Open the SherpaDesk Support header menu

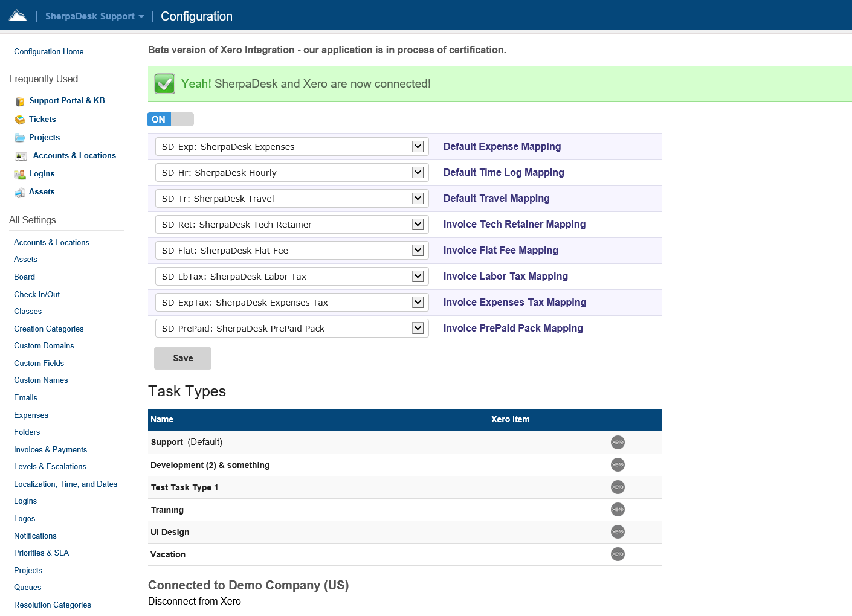pos(94,16)
